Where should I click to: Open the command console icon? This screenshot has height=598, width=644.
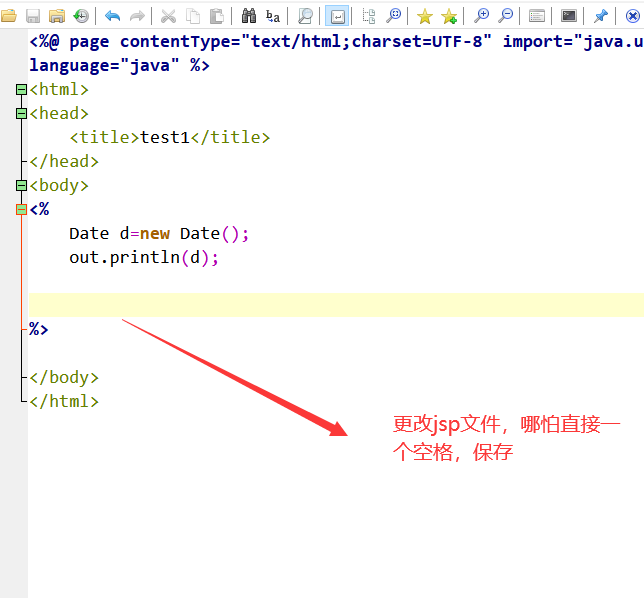tap(569, 16)
